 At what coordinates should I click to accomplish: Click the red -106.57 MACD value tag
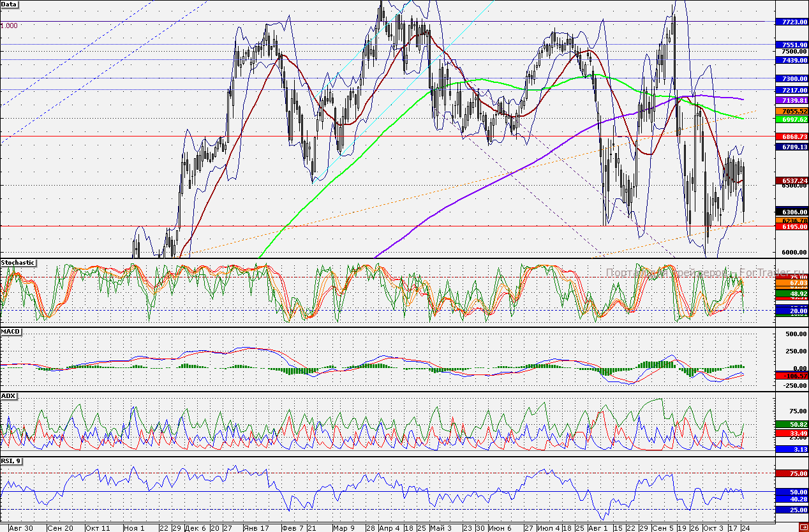pyautogui.click(x=790, y=376)
